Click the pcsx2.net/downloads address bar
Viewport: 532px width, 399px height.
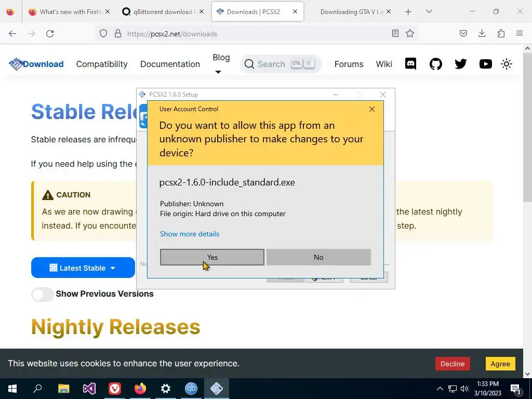(x=256, y=34)
